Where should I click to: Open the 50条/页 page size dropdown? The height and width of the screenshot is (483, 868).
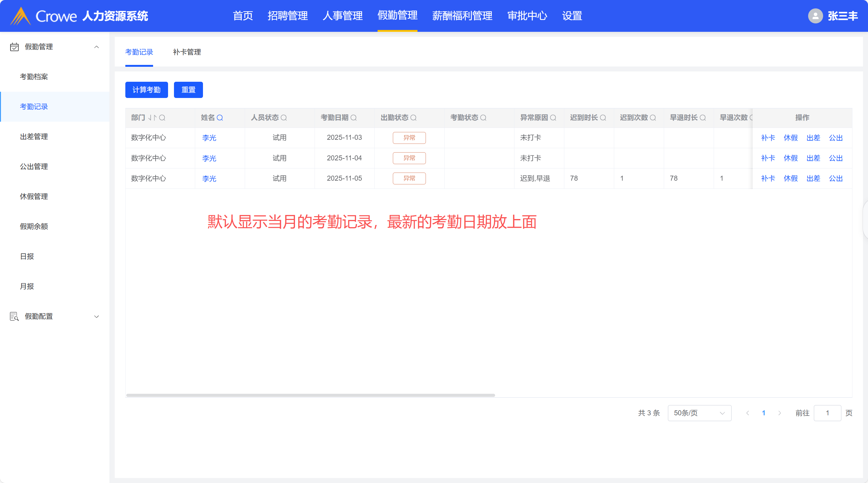click(x=699, y=413)
